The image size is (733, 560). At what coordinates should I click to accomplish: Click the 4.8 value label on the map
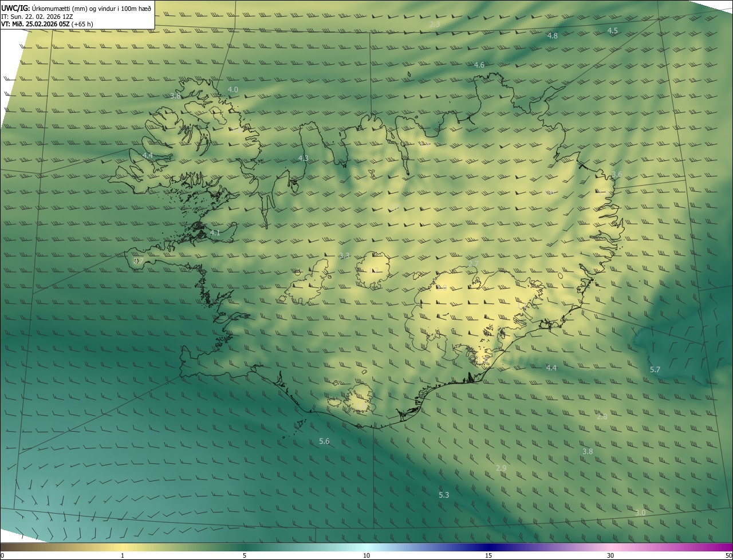click(553, 36)
